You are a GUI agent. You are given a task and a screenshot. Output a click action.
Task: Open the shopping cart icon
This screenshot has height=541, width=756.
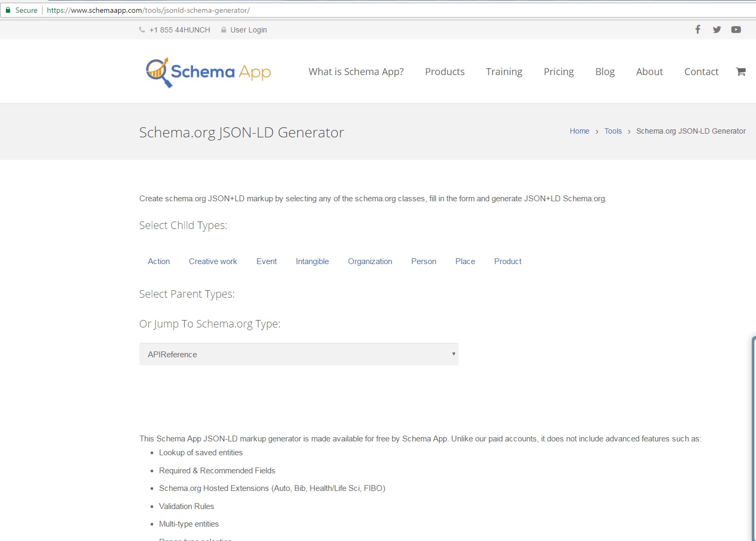[x=741, y=71]
